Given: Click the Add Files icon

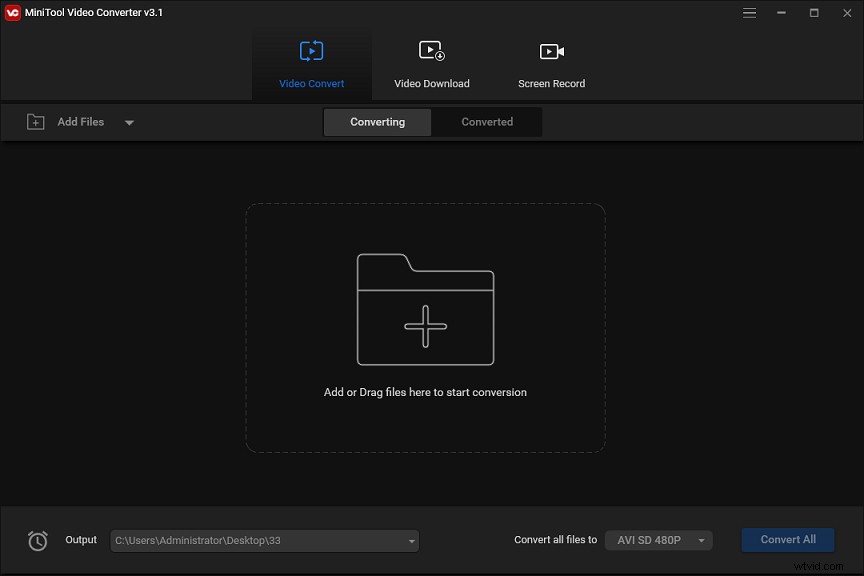Looking at the screenshot, I should [35, 121].
